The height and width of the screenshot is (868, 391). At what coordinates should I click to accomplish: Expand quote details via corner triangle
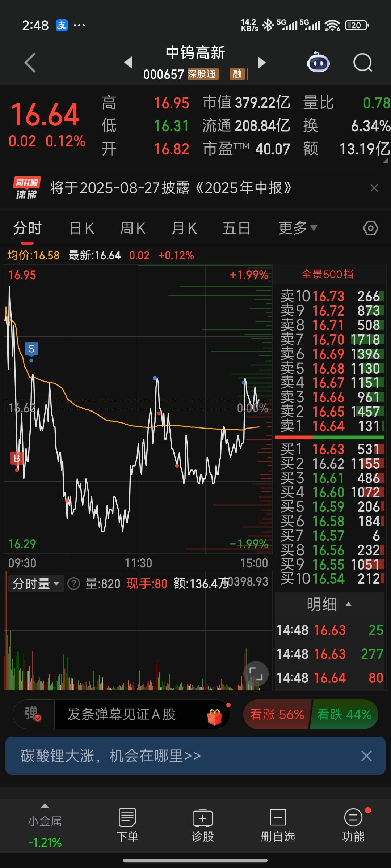[x=385, y=160]
